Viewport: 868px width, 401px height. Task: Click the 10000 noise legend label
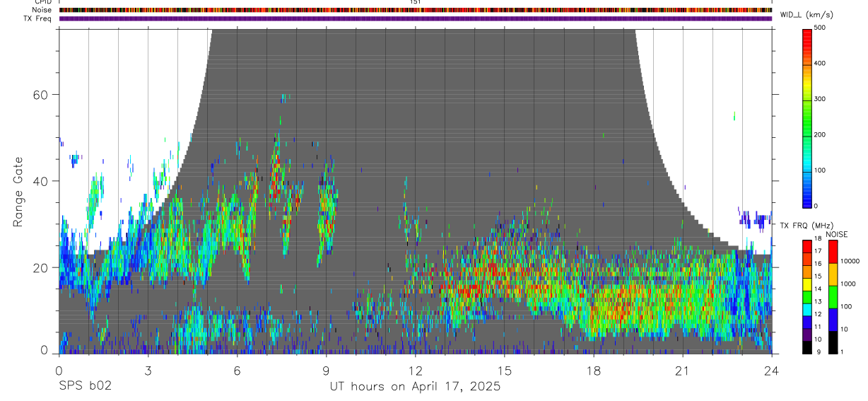point(852,261)
